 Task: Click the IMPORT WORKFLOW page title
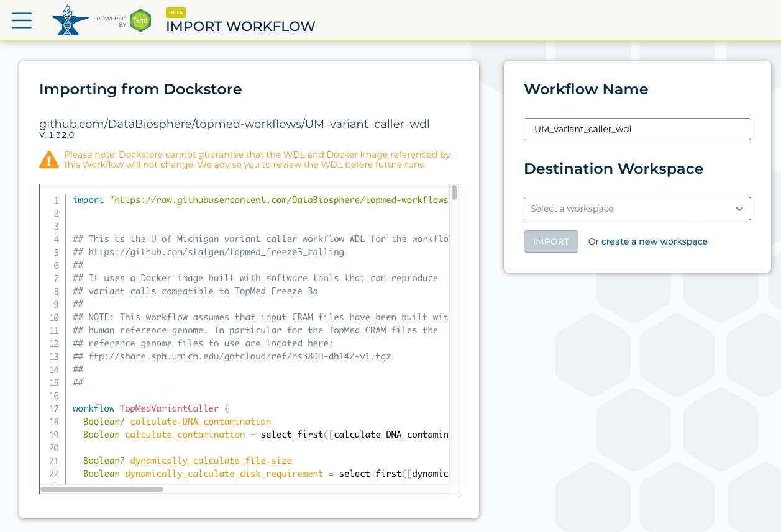click(240, 26)
